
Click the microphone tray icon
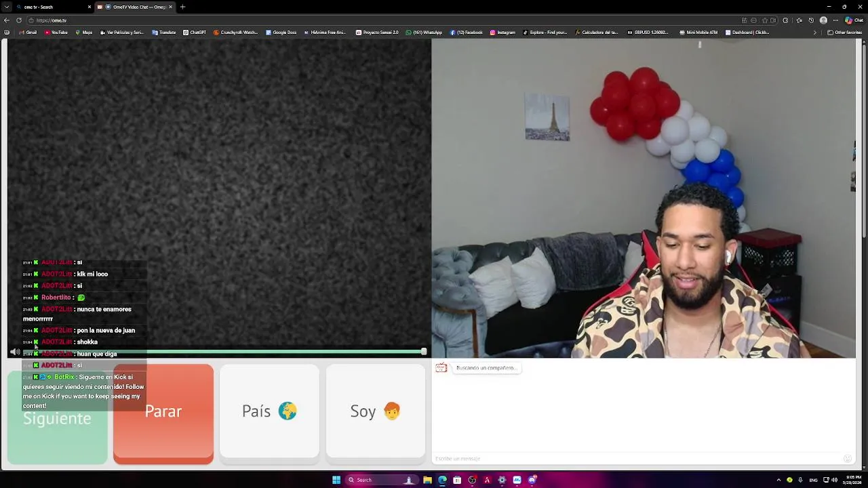[x=800, y=480]
